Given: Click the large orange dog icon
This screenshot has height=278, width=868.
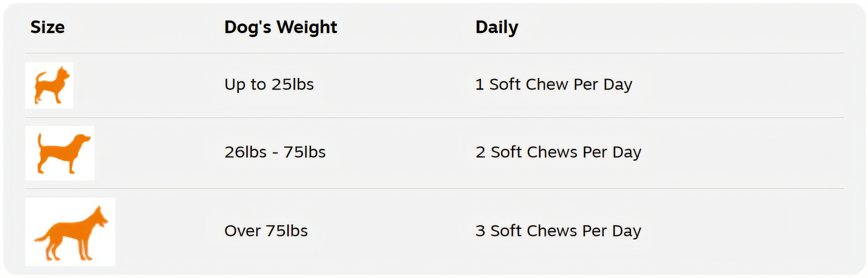Looking at the screenshot, I should (x=70, y=232).
